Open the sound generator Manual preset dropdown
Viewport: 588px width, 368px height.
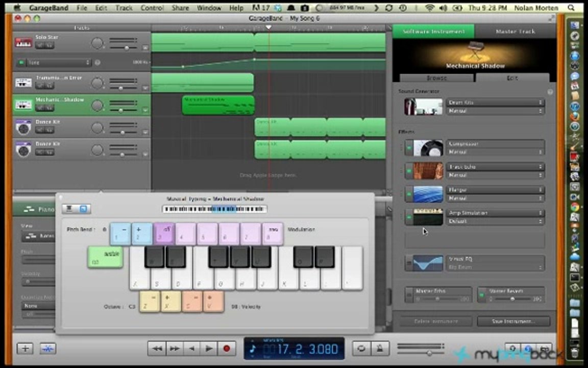(x=495, y=111)
